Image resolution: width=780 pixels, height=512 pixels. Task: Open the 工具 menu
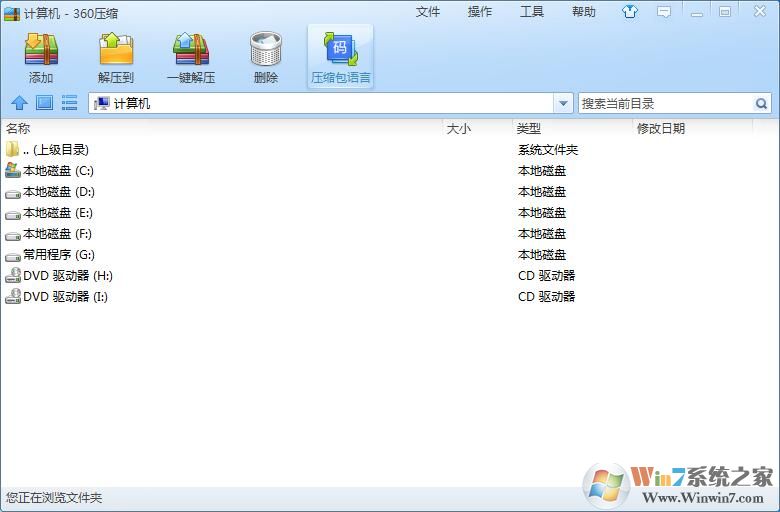click(532, 12)
